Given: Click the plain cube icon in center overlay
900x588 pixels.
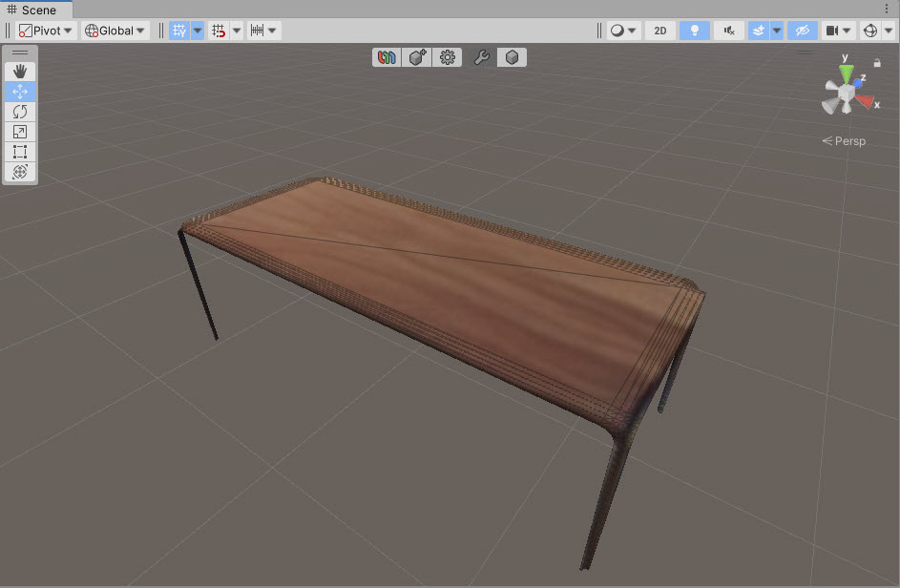Looking at the screenshot, I should tap(512, 57).
